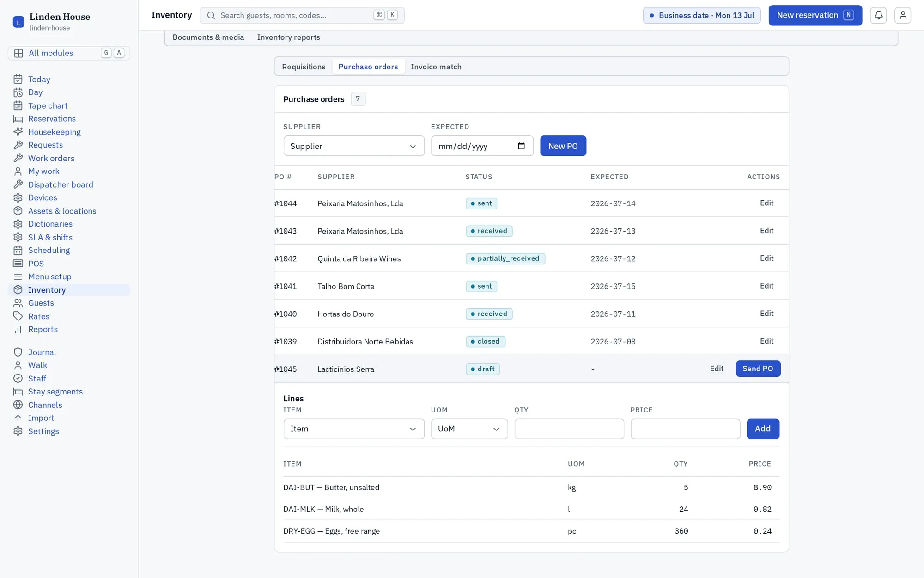
Task: Open the Item dropdown in Lines
Action: coord(354,429)
